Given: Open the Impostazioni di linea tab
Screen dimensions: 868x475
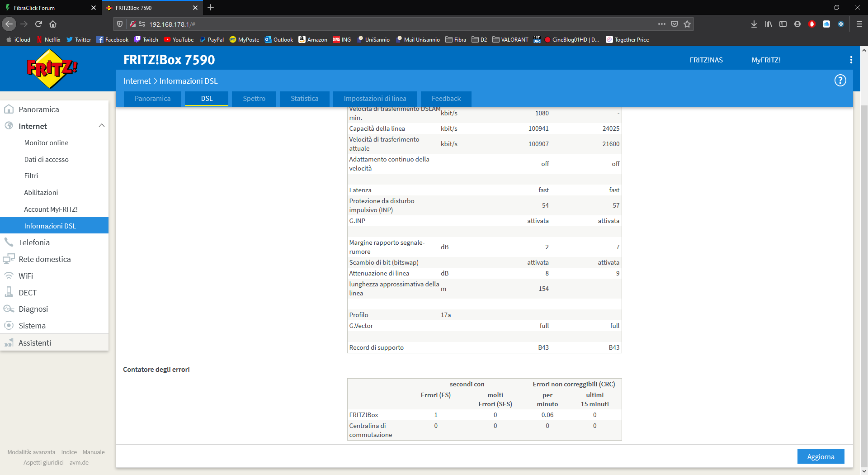Looking at the screenshot, I should tap(375, 99).
